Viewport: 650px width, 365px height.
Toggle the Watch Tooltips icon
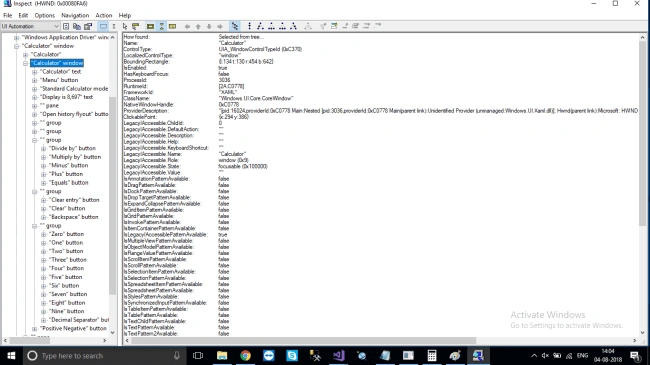[136, 26]
